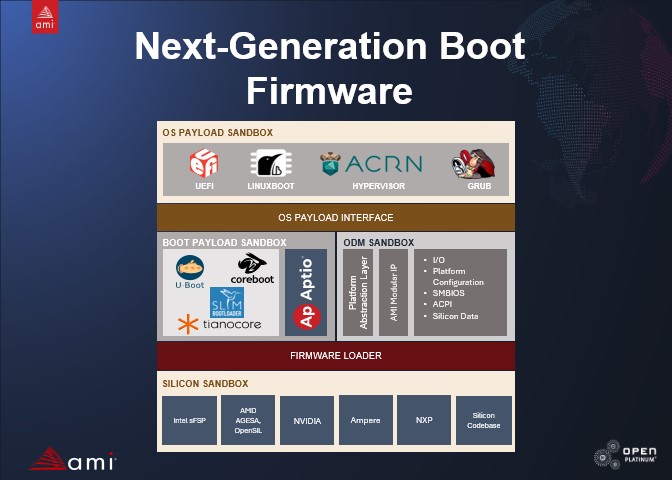Click the 'HYPERVISOR' label text
This screenshot has width=672, height=480.
point(378,186)
